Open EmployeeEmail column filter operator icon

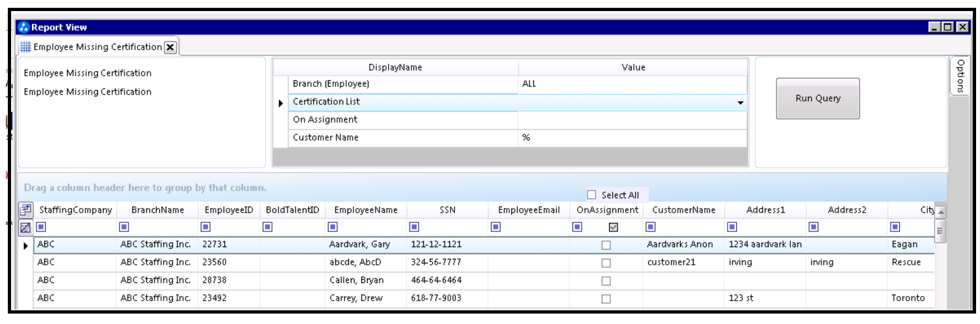[x=496, y=227]
